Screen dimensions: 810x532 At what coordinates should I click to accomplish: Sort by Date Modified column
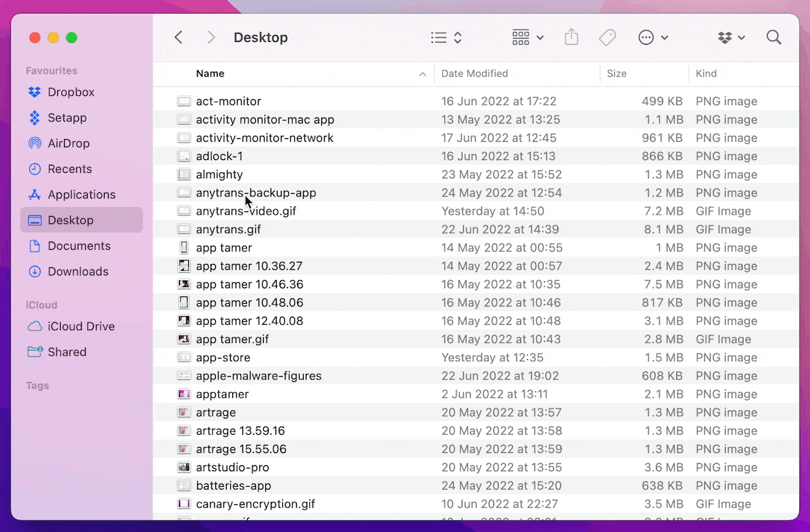coord(475,74)
